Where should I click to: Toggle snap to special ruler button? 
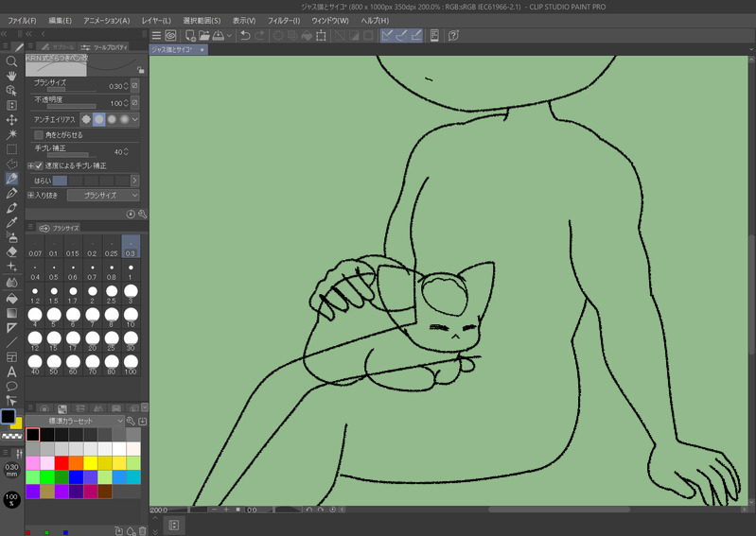tap(401, 35)
